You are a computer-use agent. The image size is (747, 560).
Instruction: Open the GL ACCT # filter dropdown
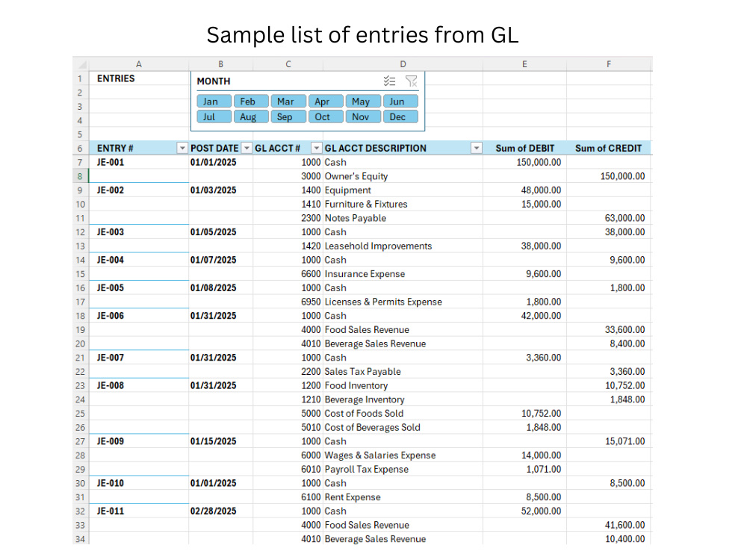316,148
